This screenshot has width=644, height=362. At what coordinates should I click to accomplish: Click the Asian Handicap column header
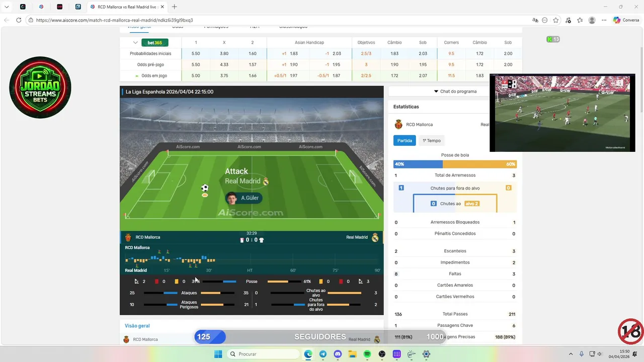[309, 43]
